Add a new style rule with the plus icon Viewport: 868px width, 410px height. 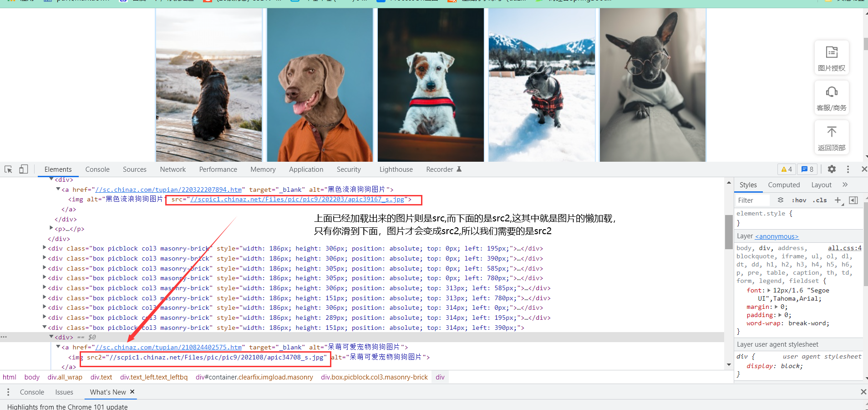[839, 200]
